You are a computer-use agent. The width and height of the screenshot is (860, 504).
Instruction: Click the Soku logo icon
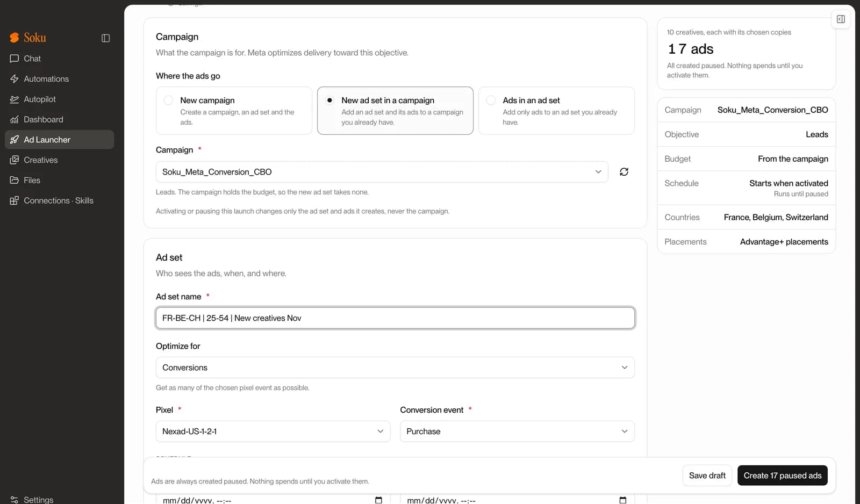15,38
